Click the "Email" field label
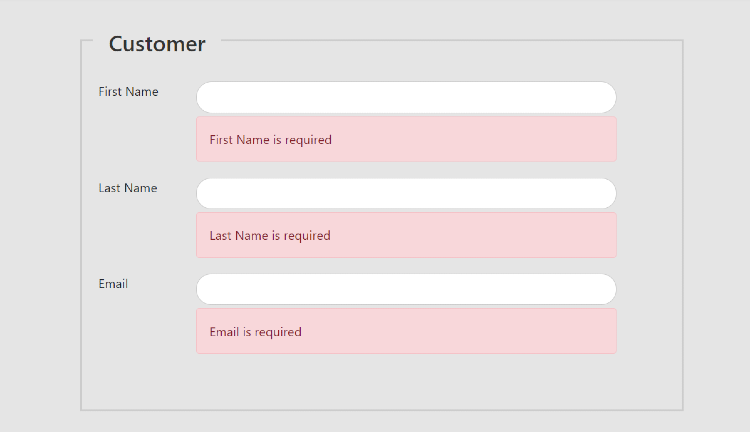 [x=113, y=284]
